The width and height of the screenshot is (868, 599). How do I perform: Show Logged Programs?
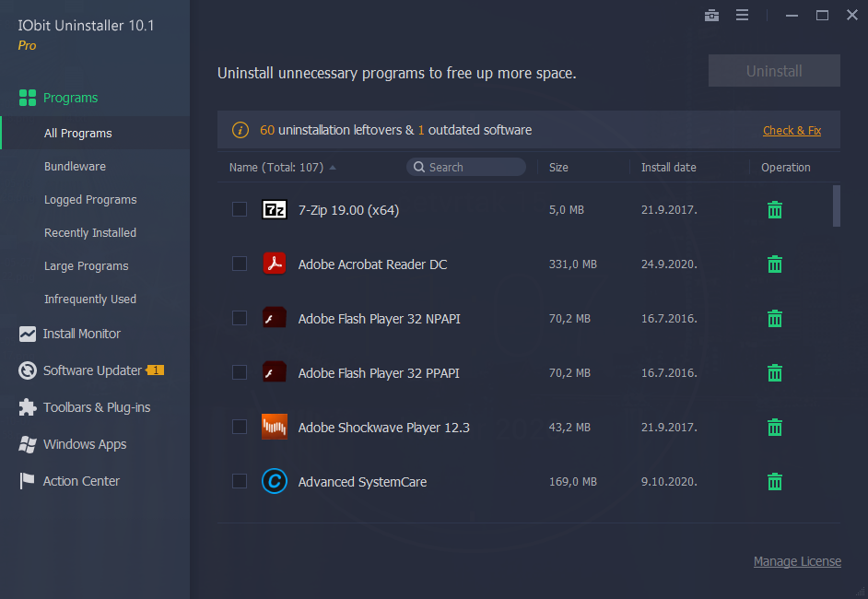click(90, 199)
